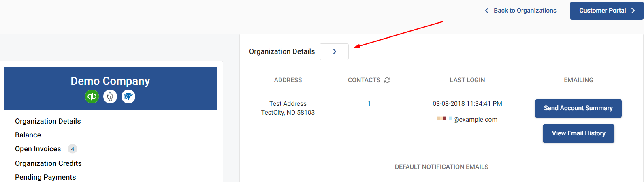Jump to Pending Payments section
The image size is (644, 182).
click(45, 177)
